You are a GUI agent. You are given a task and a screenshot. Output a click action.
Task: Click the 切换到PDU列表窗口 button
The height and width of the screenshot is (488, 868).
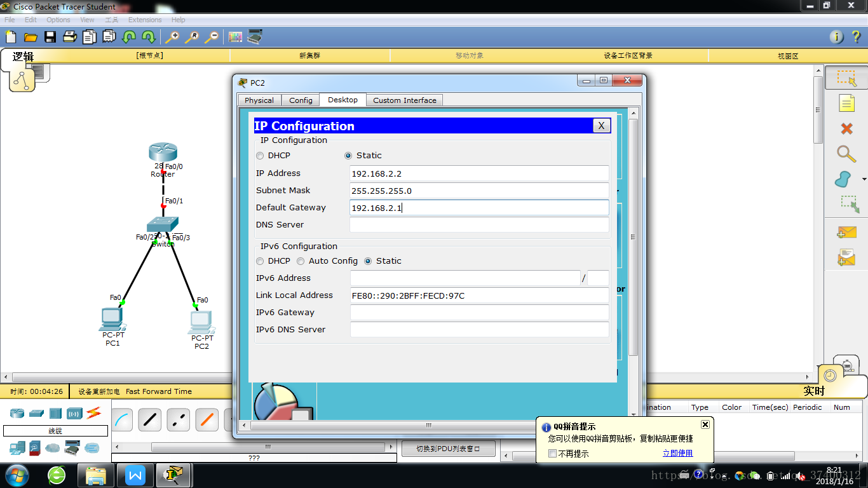pos(449,449)
